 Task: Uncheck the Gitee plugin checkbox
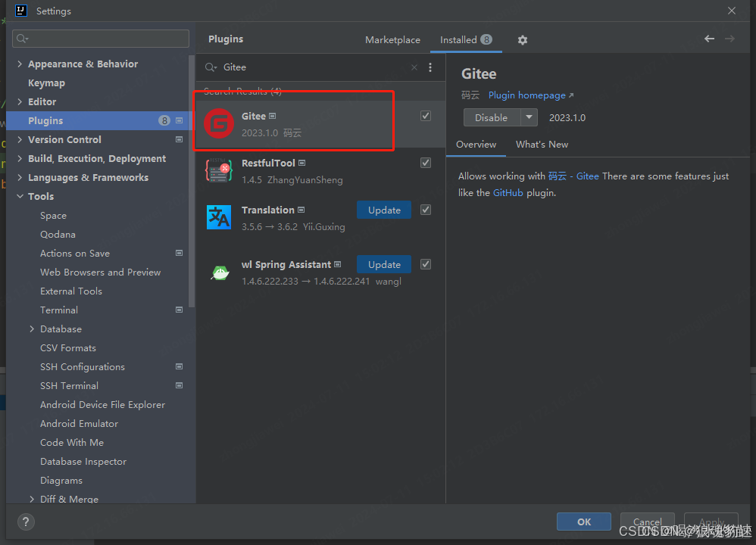426,116
